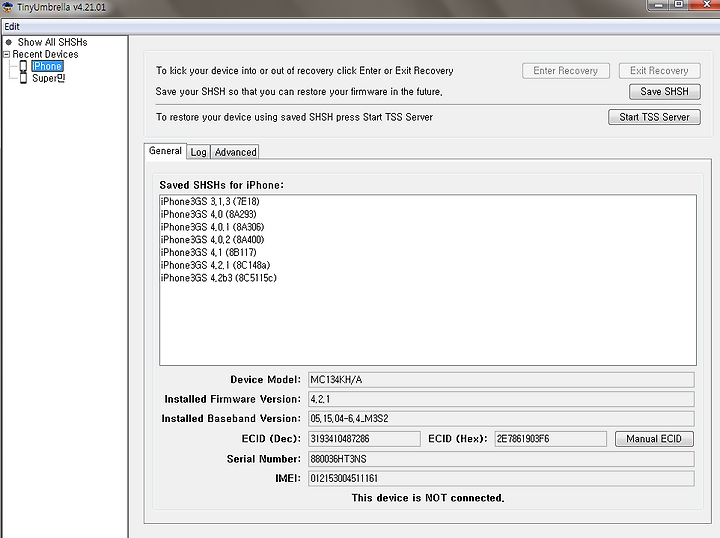Viewport: 720px width, 538px height.
Task: Maximize the TinyUmbrella window
Action: click(679, 5)
